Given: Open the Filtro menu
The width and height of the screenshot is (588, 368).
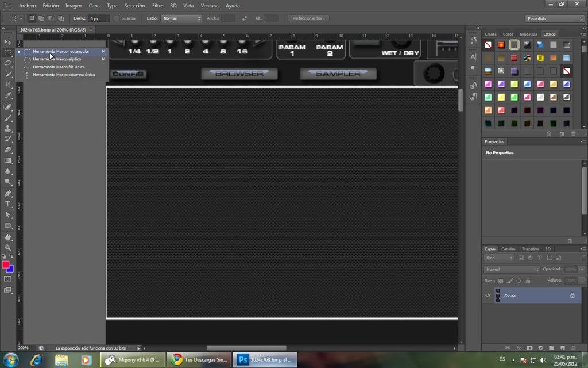Looking at the screenshot, I should click(157, 6).
